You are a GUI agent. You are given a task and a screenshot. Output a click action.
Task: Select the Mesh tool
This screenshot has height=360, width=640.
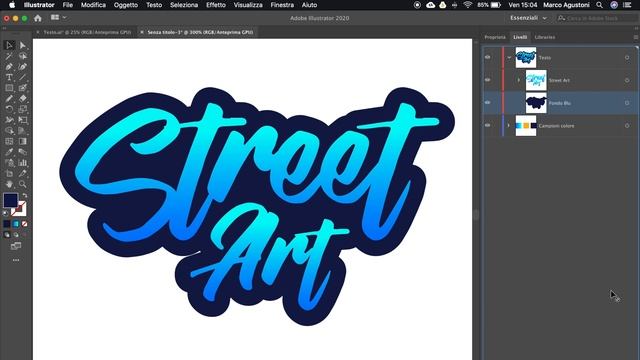tap(9, 141)
